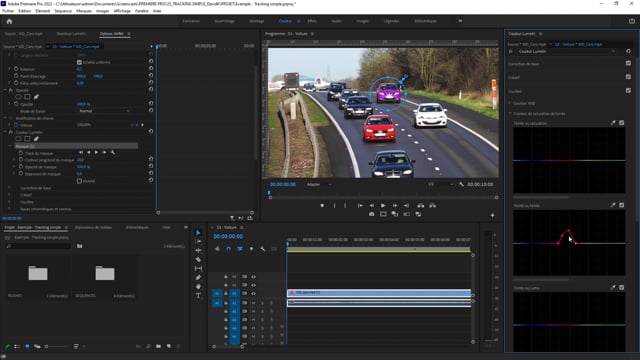
Task: Open playback resolution 1/2 dropdown
Action: point(440,184)
